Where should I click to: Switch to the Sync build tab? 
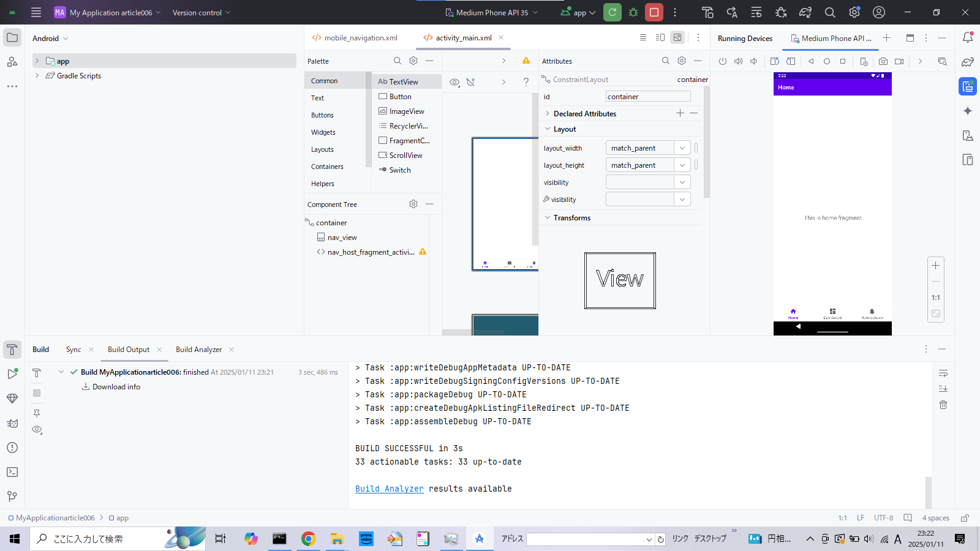click(73, 350)
